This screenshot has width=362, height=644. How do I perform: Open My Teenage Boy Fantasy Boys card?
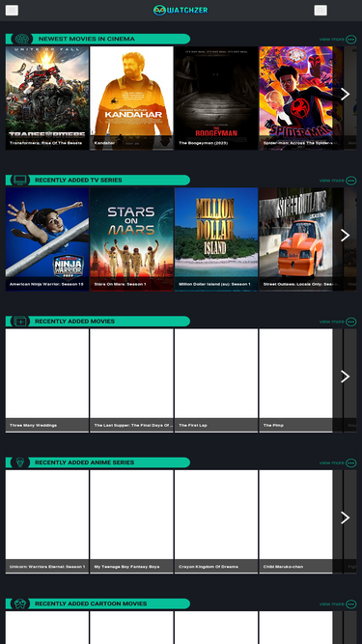point(131,521)
